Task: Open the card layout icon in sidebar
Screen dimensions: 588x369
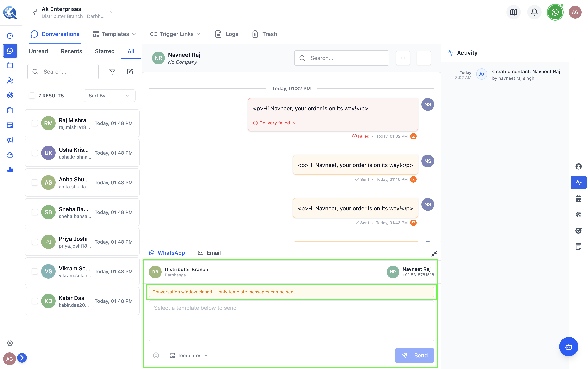Action: [x=10, y=125]
